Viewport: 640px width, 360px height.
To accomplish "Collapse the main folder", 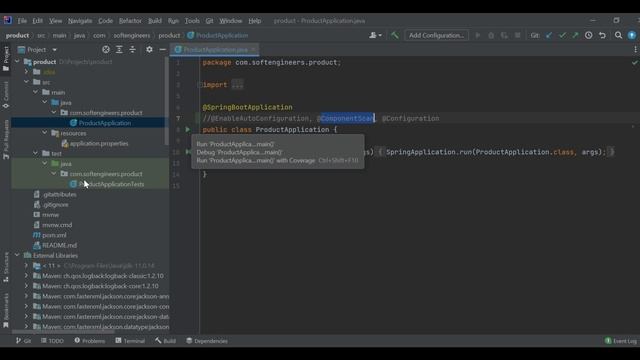I will [x=36, y=92].
